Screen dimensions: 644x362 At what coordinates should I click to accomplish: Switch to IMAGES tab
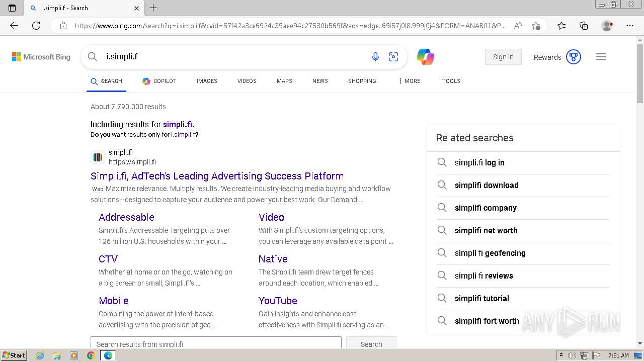pos(207,81)
